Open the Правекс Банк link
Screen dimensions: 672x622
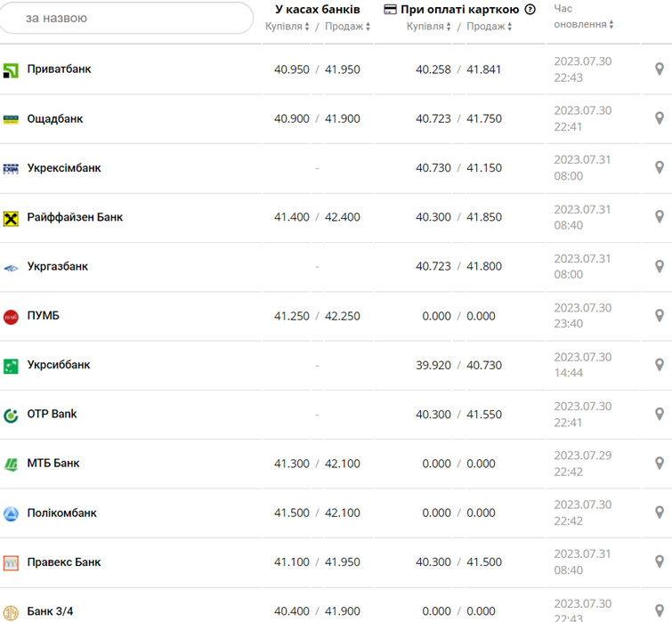coord(64,562)
